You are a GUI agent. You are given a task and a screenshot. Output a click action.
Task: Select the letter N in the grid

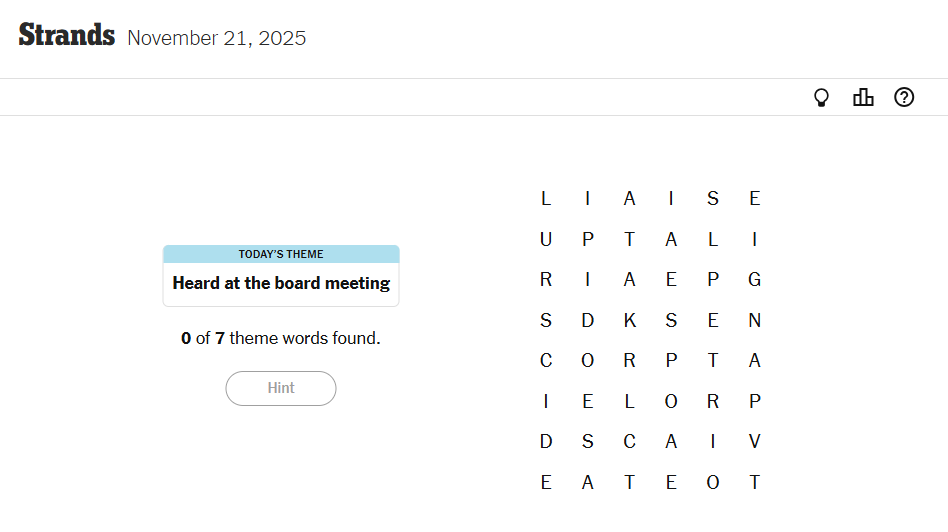[755, 320]
